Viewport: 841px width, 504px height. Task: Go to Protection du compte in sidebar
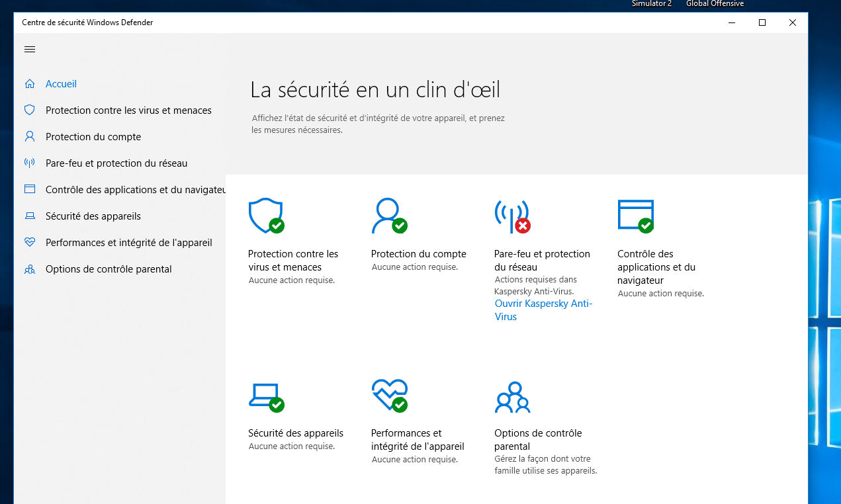pos(93,137)
